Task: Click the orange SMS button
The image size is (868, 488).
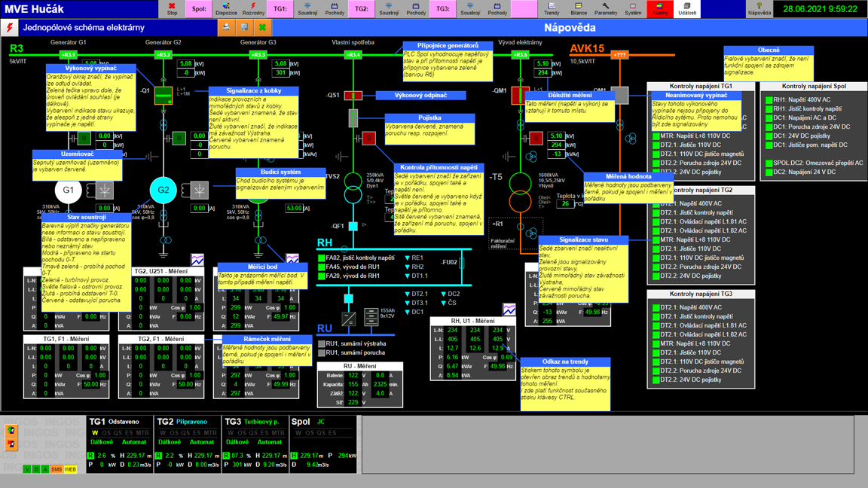Action: [57, 469]
